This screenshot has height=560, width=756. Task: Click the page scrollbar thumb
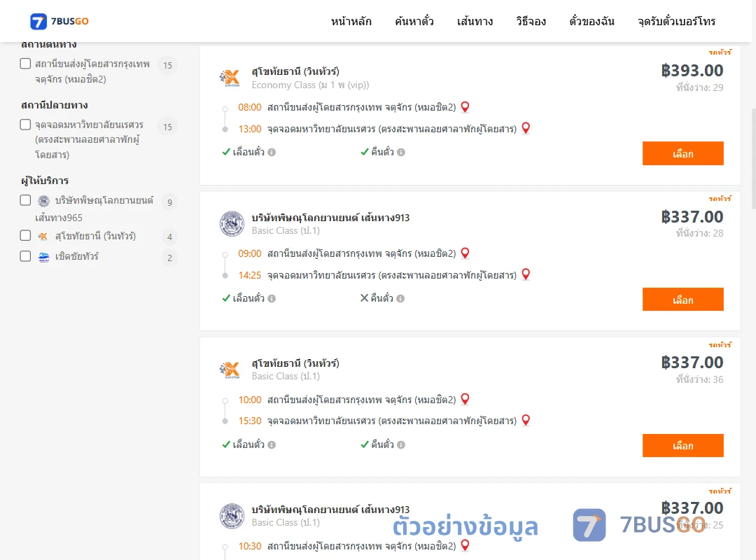(x=754, y=158)
